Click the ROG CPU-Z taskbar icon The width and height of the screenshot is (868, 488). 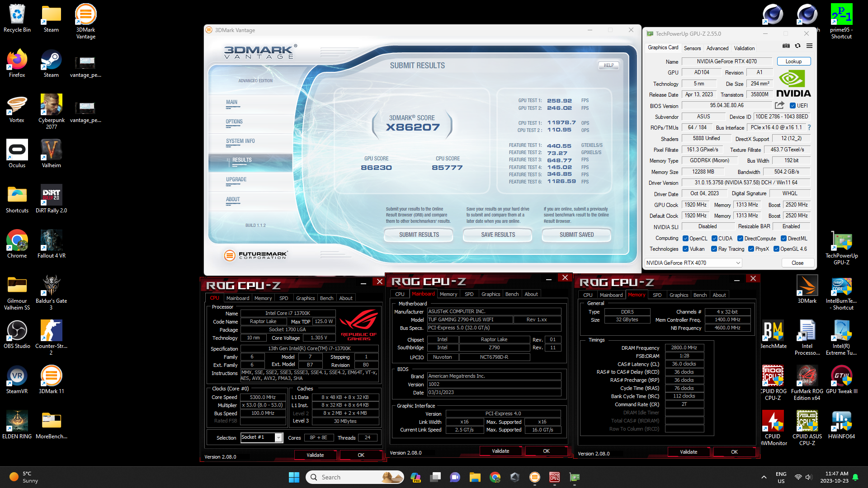tap(555, 477)
